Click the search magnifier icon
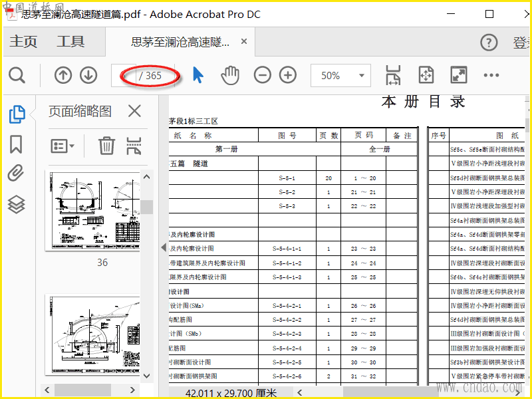Viewport: 532px width, 399px height. 17,75
